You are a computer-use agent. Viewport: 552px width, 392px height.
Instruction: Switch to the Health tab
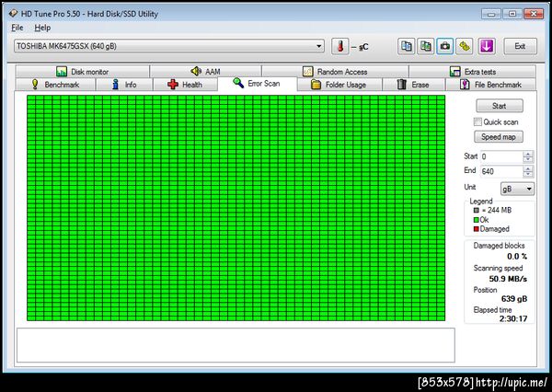[x=185, y=85]
